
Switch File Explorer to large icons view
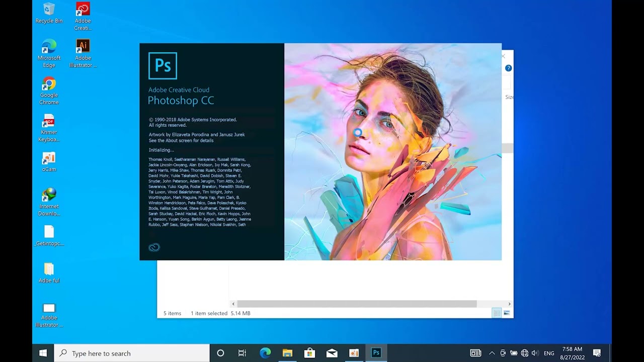tap(507, 313)
